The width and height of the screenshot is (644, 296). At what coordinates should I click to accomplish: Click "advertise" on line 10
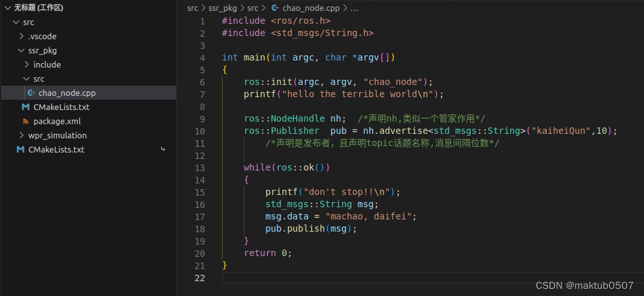[x=403, y=131]
